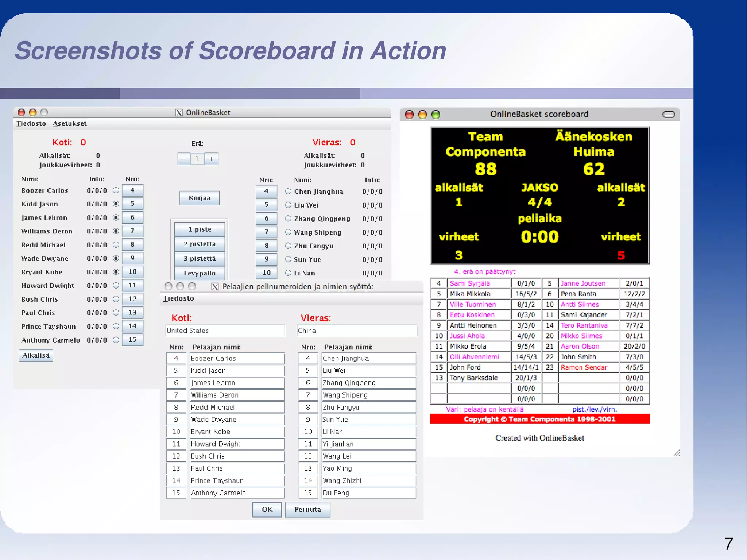Click the Yao Ming name field
This screenshot has width=747, height=560.
click(x=369, y=468)
